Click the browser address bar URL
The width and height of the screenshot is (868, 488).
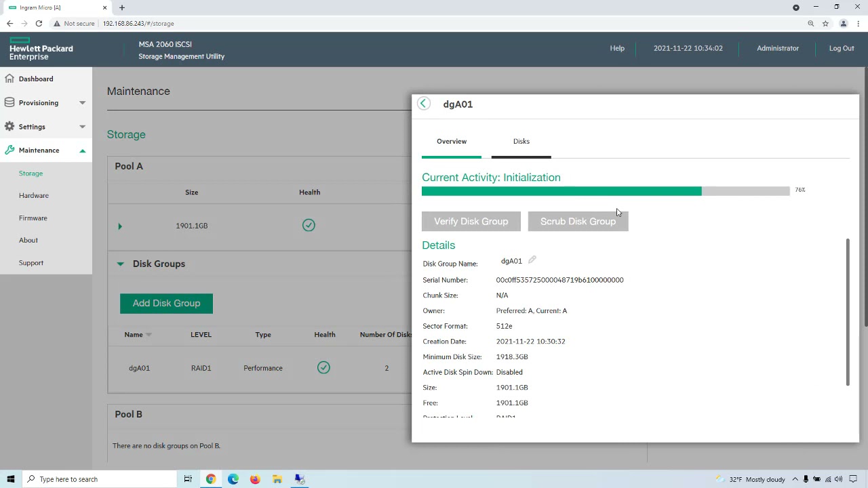[138, 23]
